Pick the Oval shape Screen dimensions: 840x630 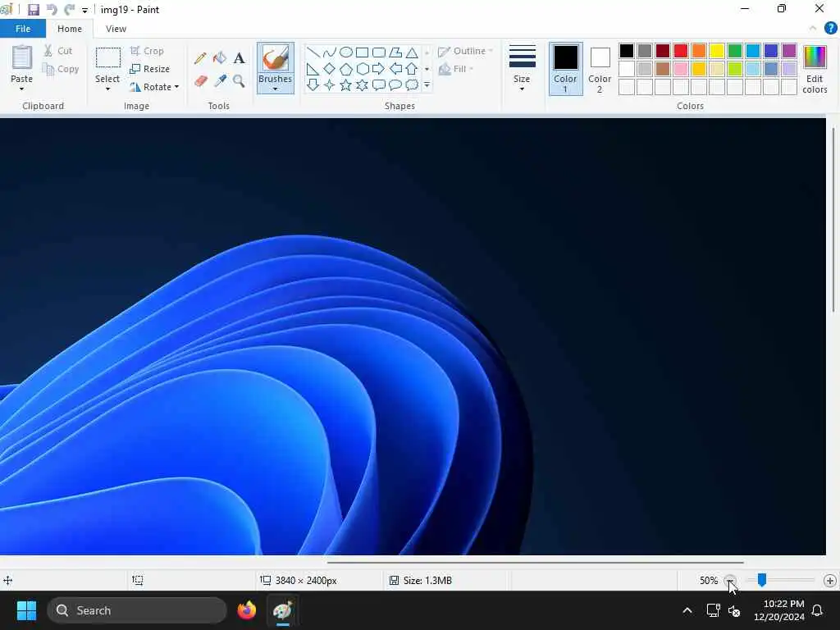[346, 52]
